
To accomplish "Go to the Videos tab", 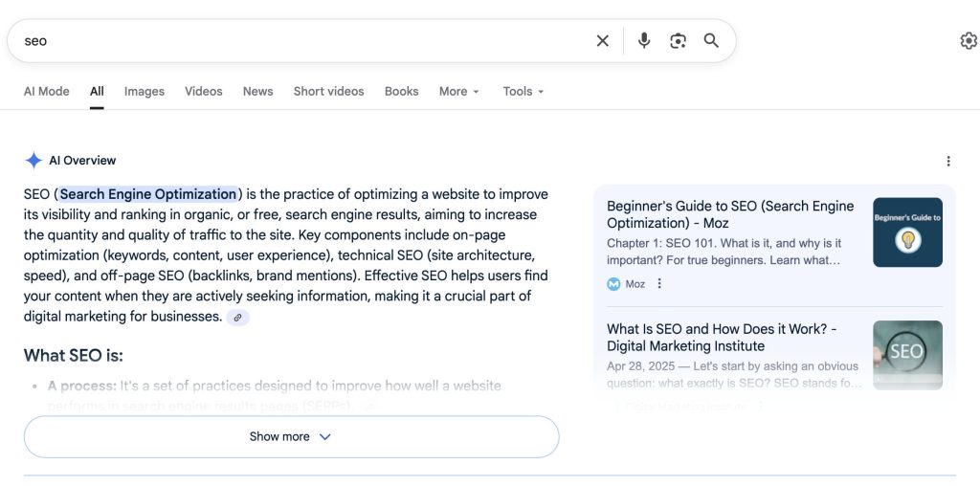I will click(x=203, y=92).
